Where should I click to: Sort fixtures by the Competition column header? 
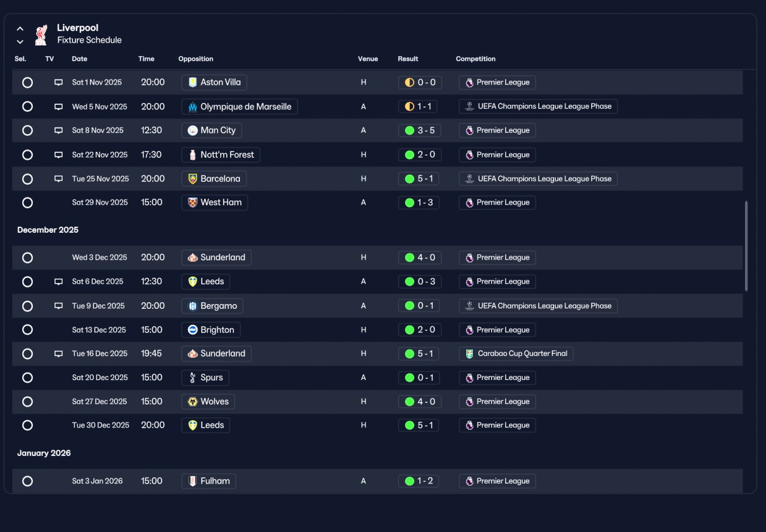point(476,59)
